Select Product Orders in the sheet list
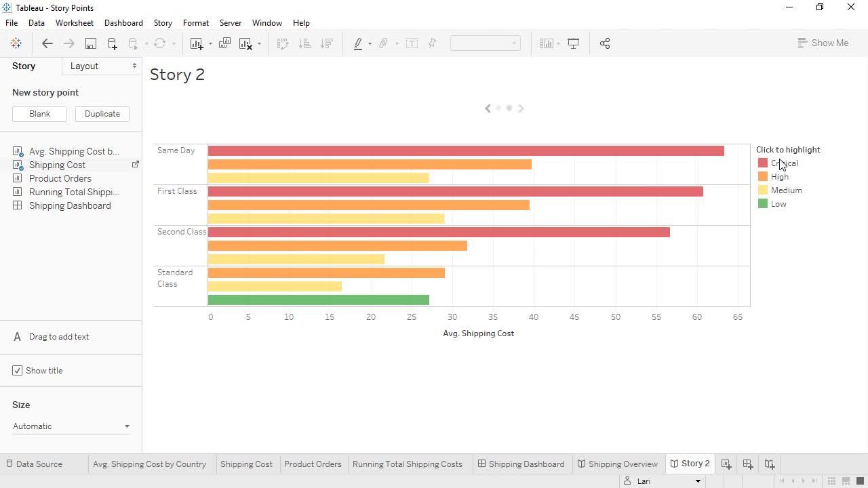Image resolution: width=868 pixels, height=488 pixels. [60, 178]
